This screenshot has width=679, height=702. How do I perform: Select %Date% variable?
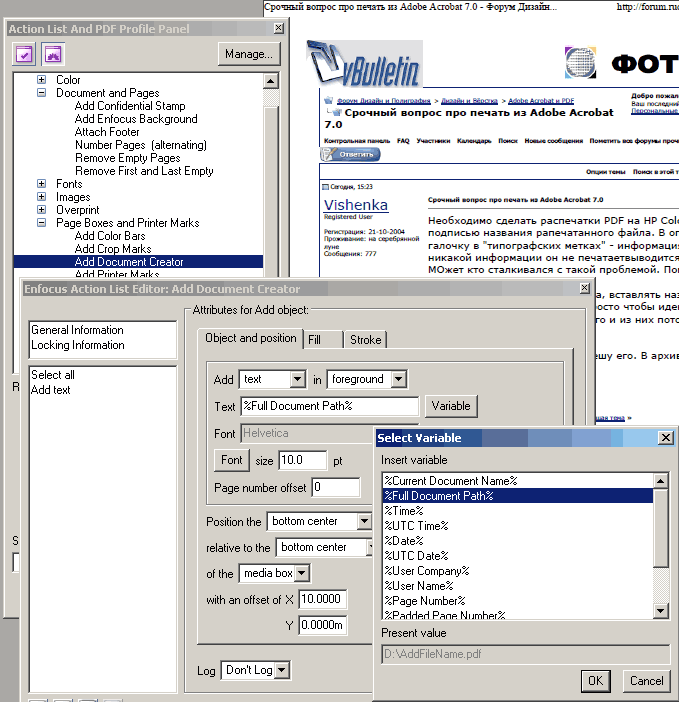[x=518, y=541]
